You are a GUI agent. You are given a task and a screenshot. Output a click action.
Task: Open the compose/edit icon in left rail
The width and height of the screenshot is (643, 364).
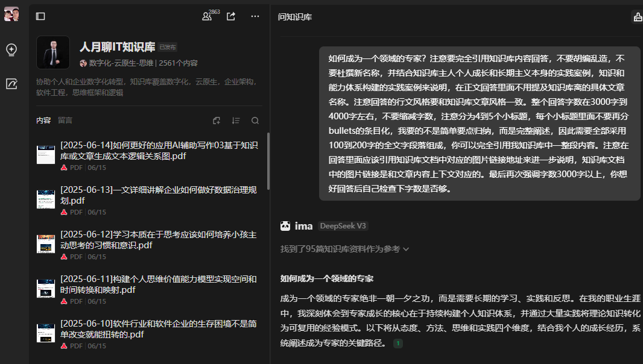(x=11, y=84)
